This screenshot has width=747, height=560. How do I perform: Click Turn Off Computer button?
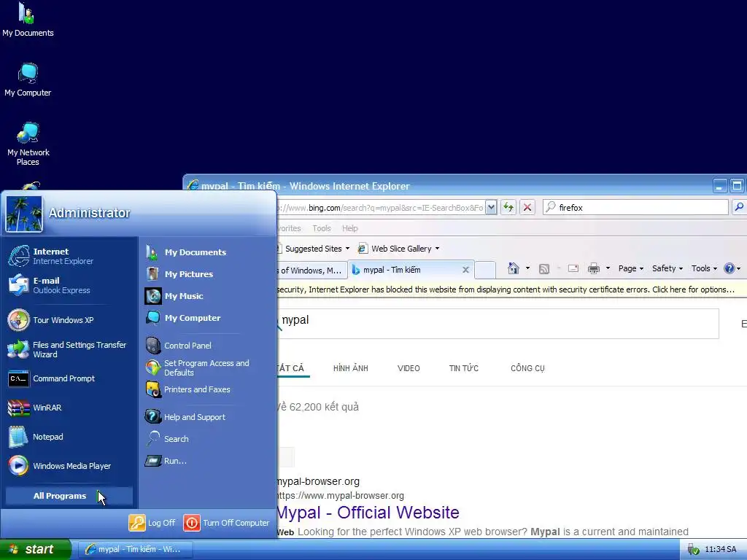226,523
